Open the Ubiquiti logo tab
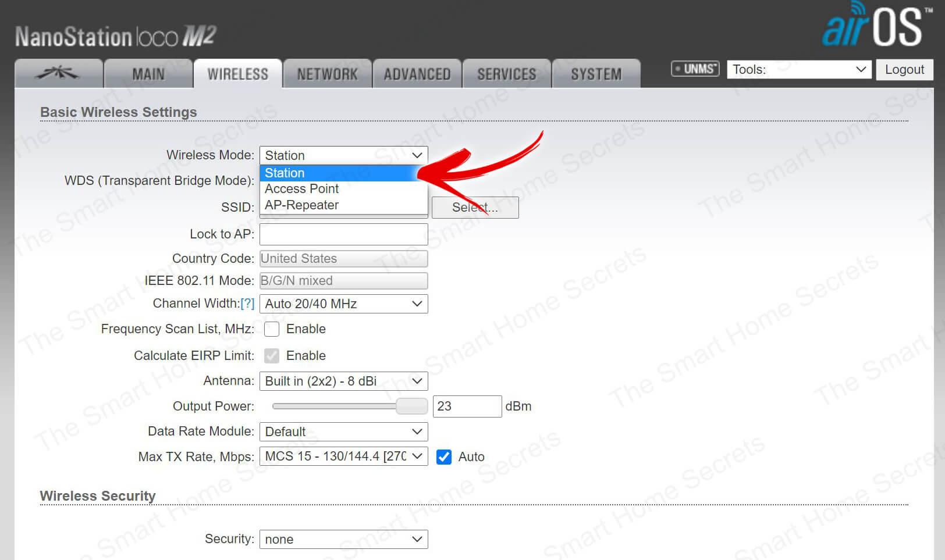 coord(58,74)
